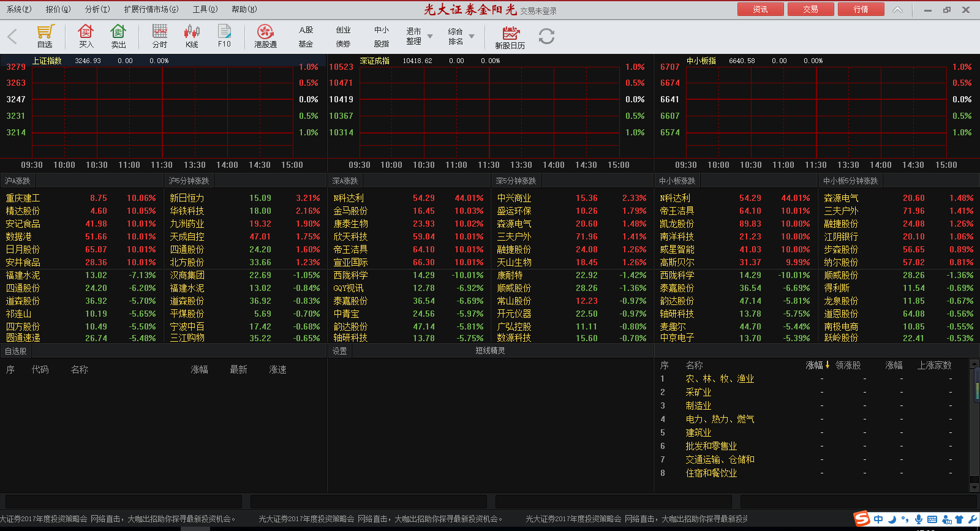Viewport: 980px width, 531px height.
Task: Toggle Sogou microphone voice input
Action: click(919, 519)
